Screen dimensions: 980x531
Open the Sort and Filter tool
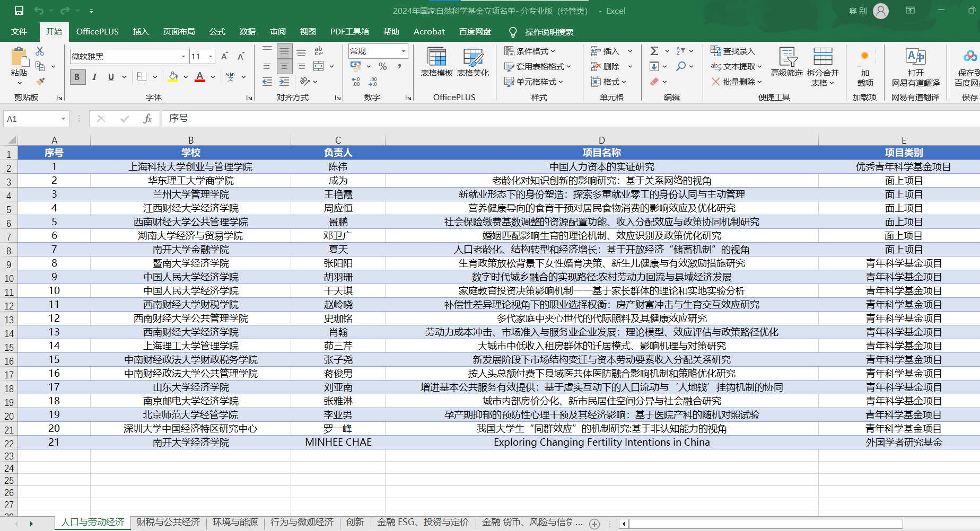coord(681,51)
